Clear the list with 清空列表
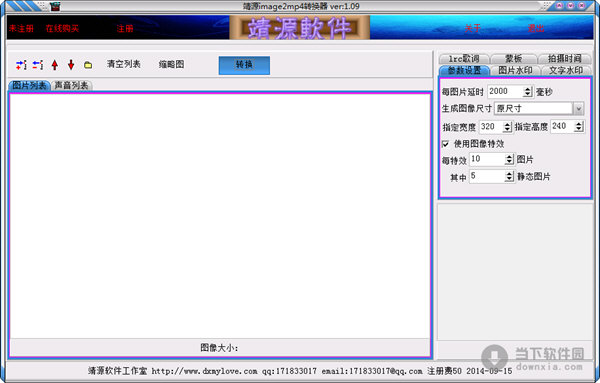 [x=124, y=64]
